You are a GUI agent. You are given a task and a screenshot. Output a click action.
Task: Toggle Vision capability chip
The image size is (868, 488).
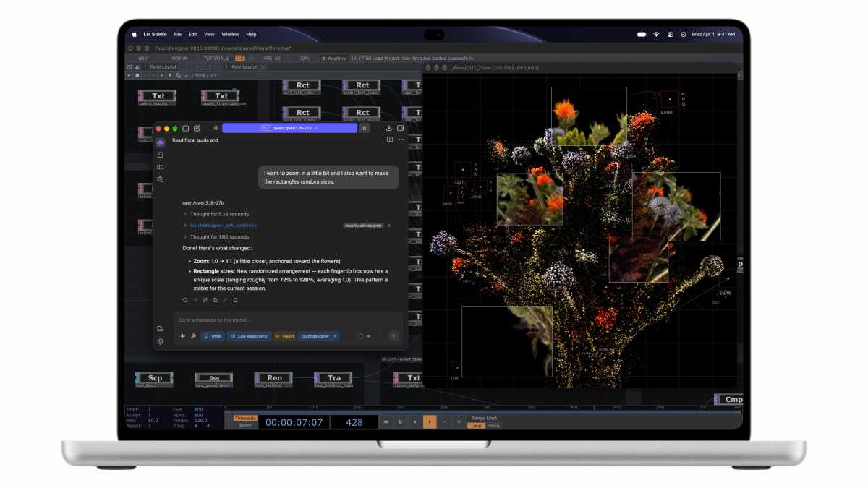point(284,336)
